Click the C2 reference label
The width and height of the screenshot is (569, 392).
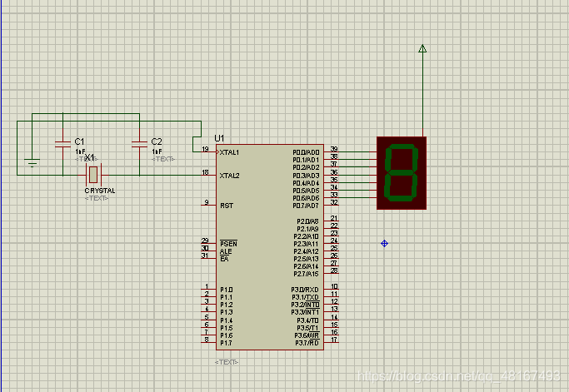pyautogui.click(x=157, y=141)
